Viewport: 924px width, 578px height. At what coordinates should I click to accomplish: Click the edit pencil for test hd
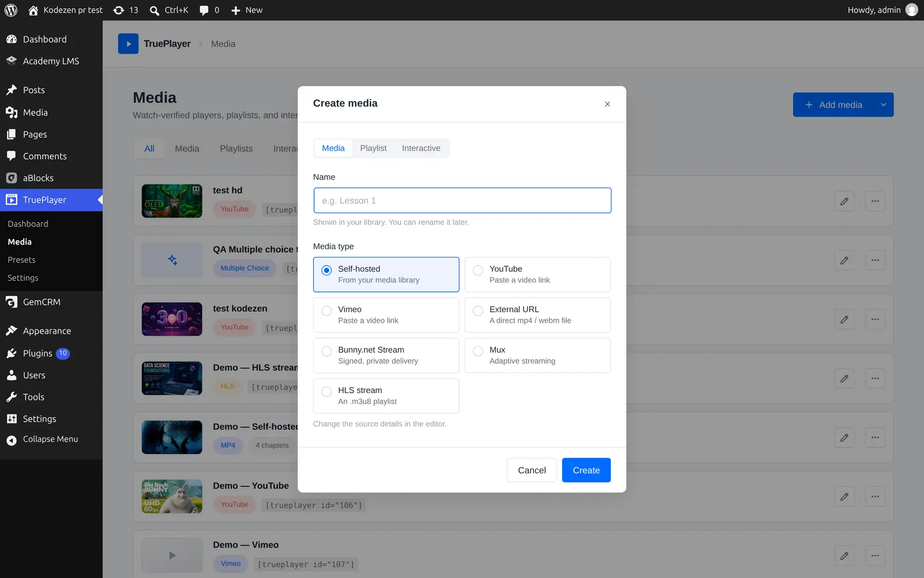point(844,201)
